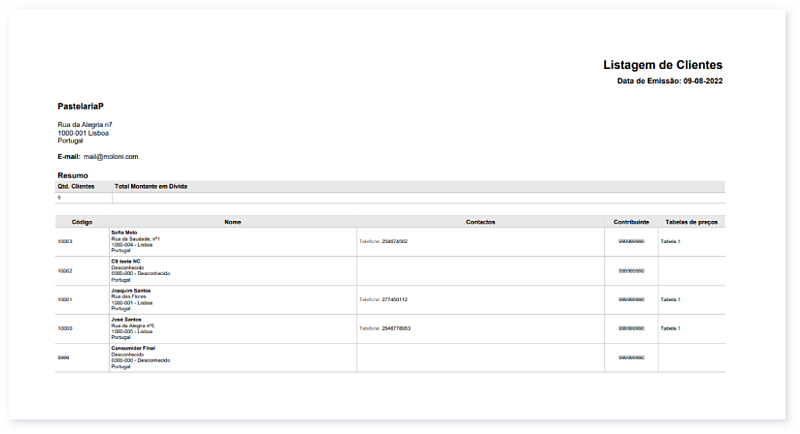Select the Sofia Melo client name
800x434 pixels.
click(x=124, y=232)
